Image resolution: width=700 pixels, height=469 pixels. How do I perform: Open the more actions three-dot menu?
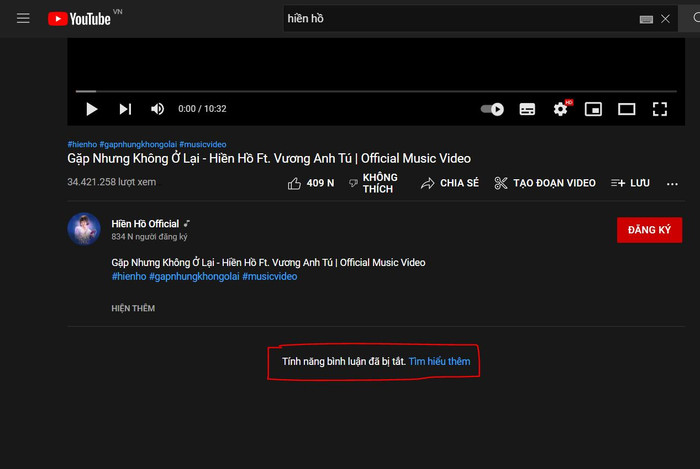tap(672, 183)
